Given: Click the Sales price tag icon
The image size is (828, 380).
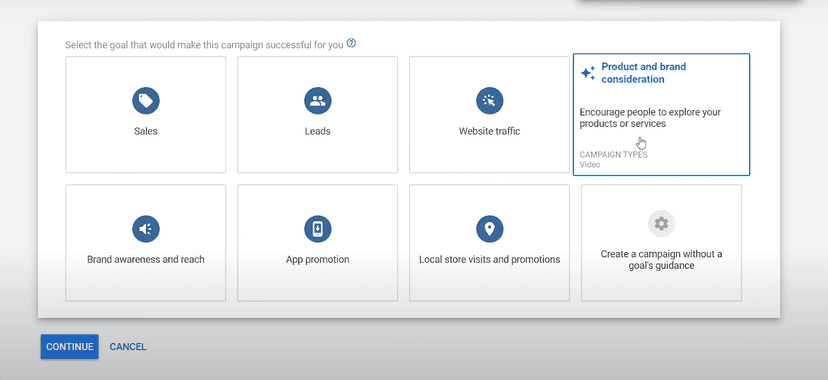Looking at the screenshot, I should pyautogui.click(x=146, y=101).
